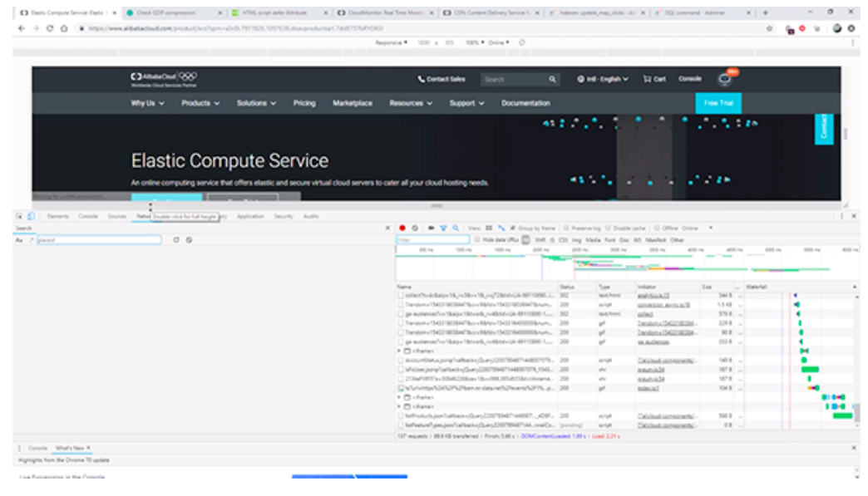
Task: Activate the inspect element picker icon
Action: pos(20,216)
